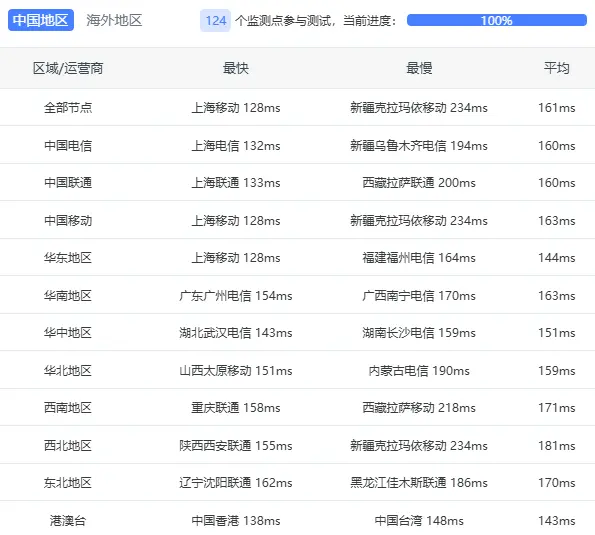
Task: Click 159ms average for 华北地区
Action: point(556,370)
